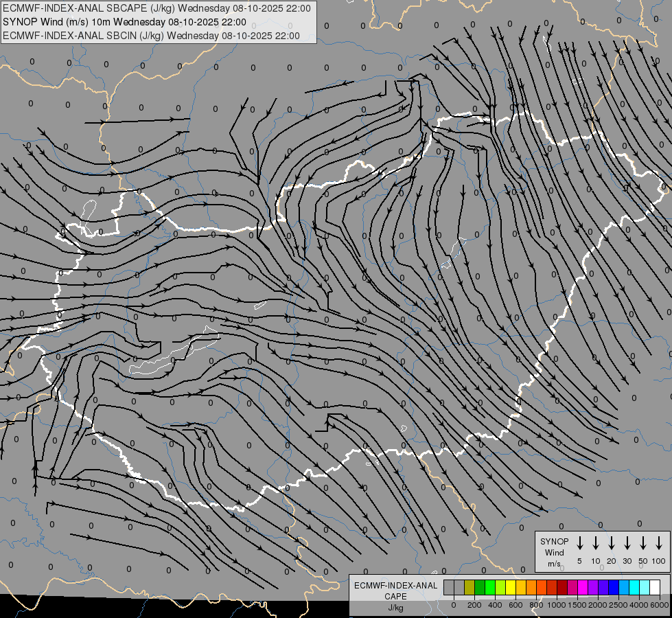Pick the deep blue swatch left of 2500
Image resolution: width=672 pixels, height=618 pixels.
point(613,587)
